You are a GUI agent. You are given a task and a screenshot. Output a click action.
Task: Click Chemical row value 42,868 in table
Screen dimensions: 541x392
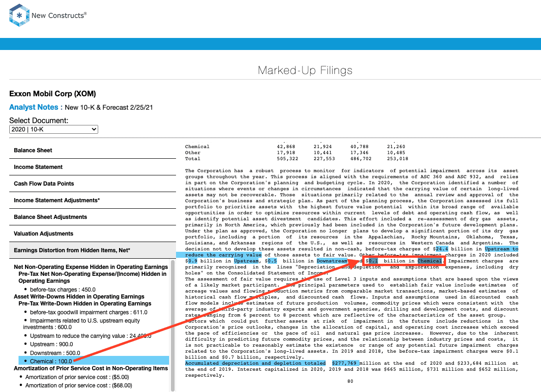click(286, 147)
